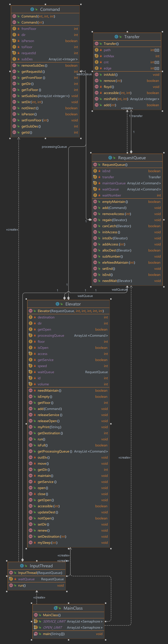Select the InputThread class icon
Image resolution: width=168 pixels, height=644 pixels.
(22, 566)
